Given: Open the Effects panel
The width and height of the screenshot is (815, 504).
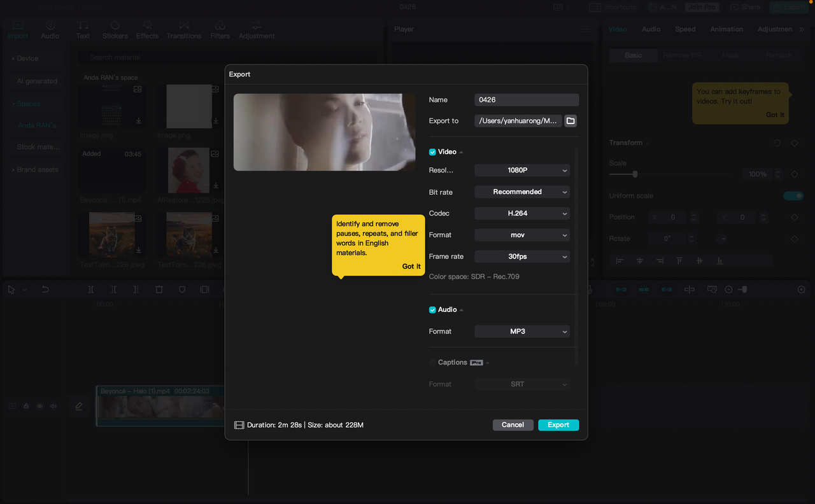Looking at the screenshot, I should [147, 29].
